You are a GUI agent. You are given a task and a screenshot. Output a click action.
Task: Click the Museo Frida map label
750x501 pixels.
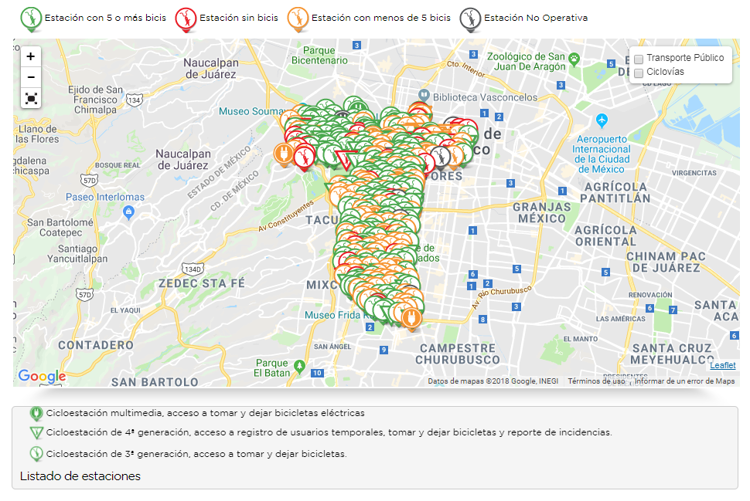coord(338,315)
